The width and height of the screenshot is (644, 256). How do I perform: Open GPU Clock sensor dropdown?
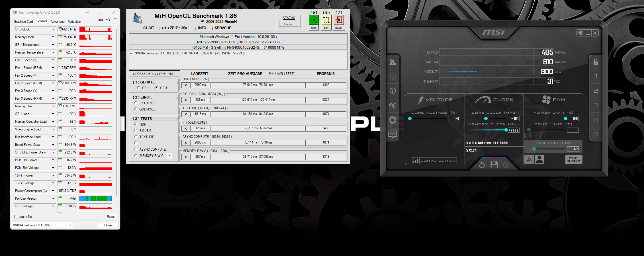53,29
